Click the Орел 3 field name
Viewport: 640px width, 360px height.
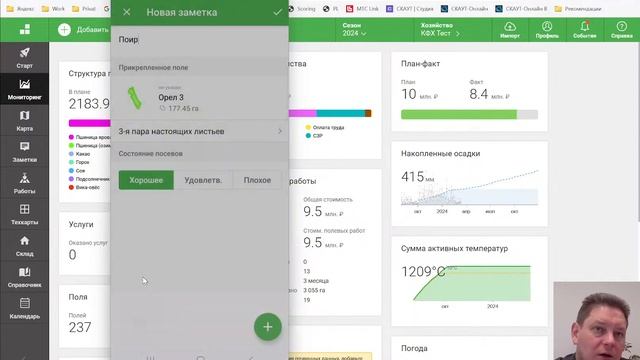(x=171, y=98)
